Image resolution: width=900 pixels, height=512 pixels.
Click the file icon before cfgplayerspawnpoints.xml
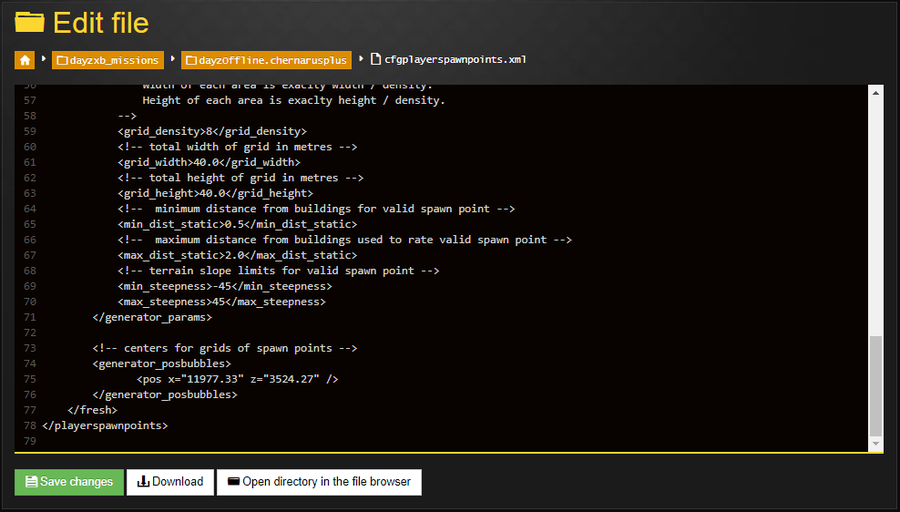[376, 60]
